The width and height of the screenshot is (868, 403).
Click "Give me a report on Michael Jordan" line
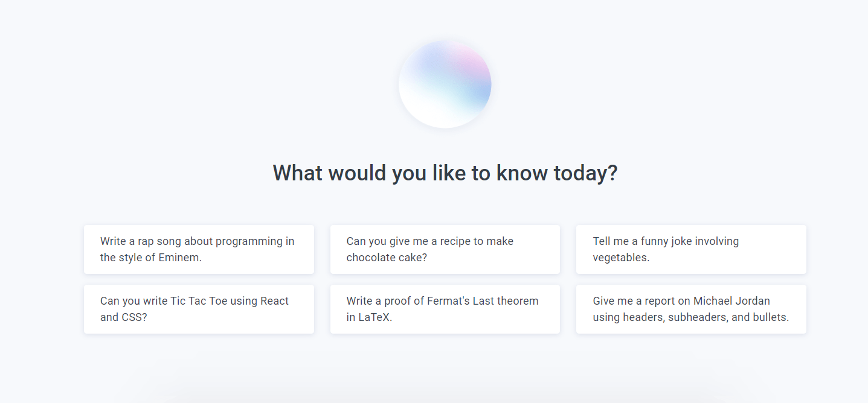(x=681, y=301)
